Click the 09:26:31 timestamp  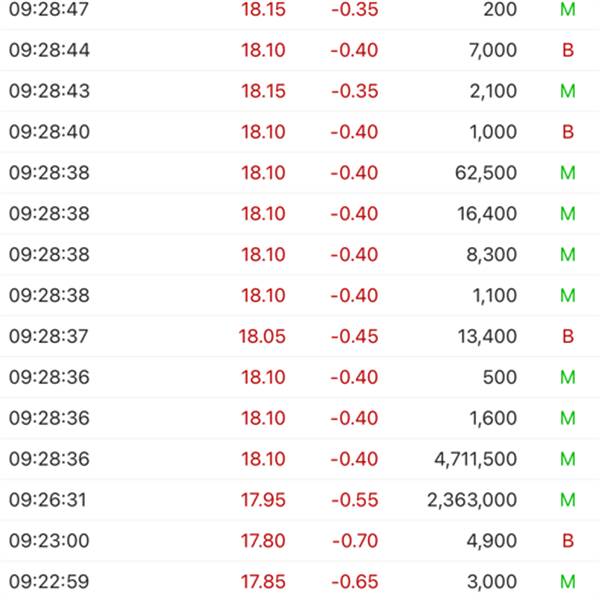tap(48, 500)
